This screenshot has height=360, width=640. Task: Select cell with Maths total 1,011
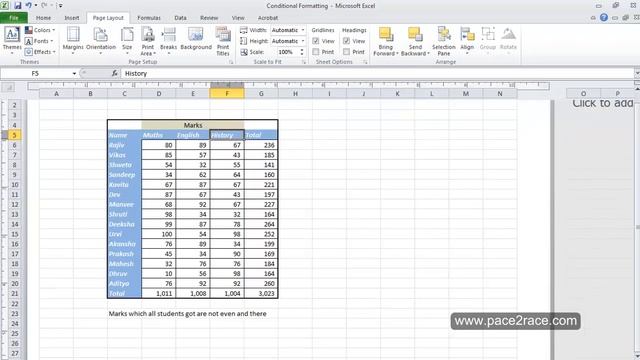[159, 293]
